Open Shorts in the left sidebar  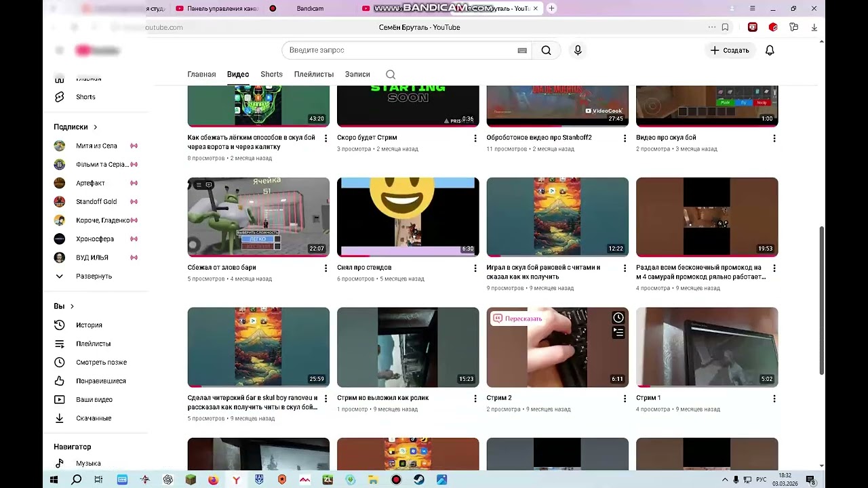click(85, 97)
